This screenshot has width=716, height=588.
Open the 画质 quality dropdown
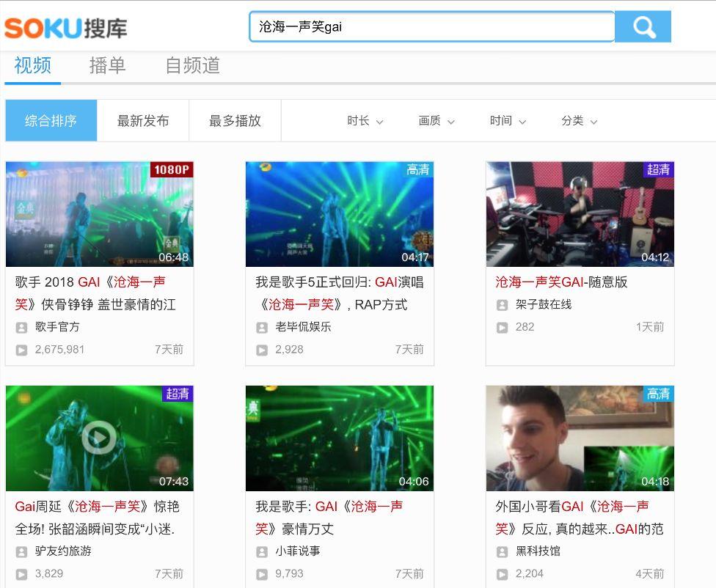click(x=436, y=121)
